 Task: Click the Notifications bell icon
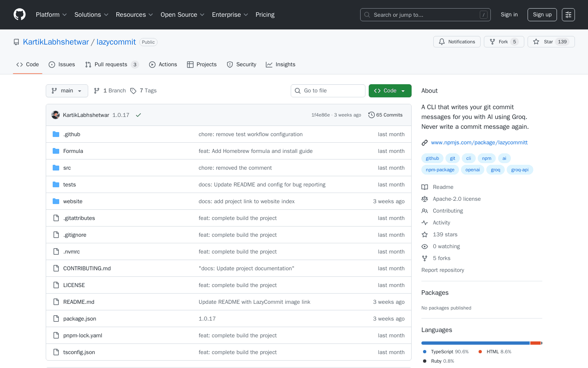point(441,41)
